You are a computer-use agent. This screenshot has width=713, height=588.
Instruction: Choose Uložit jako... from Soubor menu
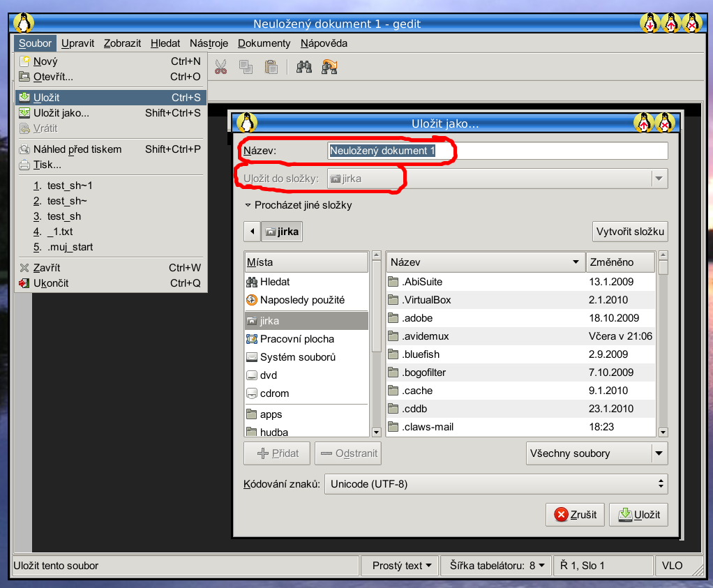61,113
